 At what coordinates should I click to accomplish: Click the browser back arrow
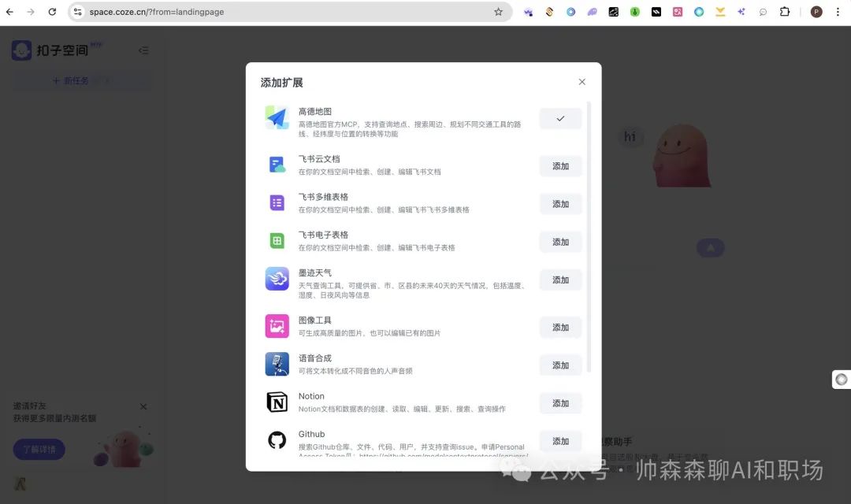(x=9, y=11)
